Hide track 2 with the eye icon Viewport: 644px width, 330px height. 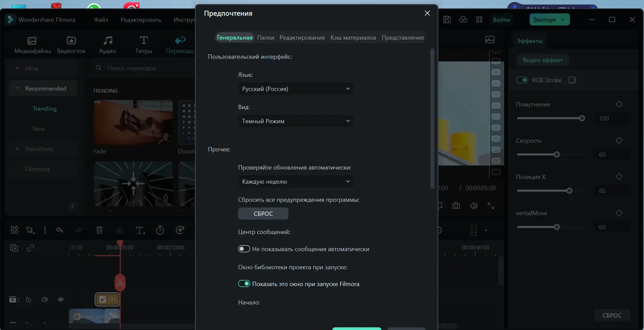point(61,299)
